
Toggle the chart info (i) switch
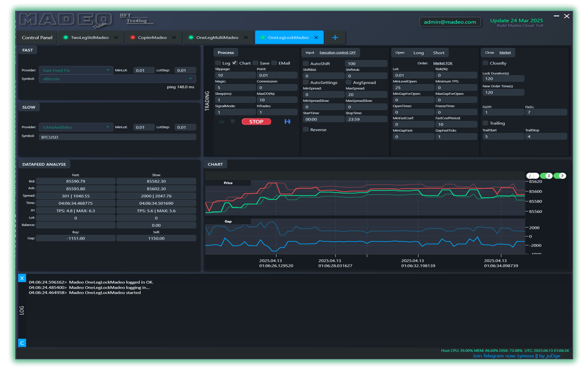pyautogui.click(x=532, y=176)
